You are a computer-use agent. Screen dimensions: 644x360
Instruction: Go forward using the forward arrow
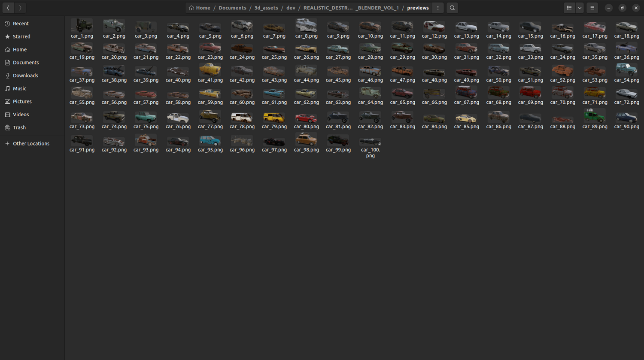[x=20, y=8]
